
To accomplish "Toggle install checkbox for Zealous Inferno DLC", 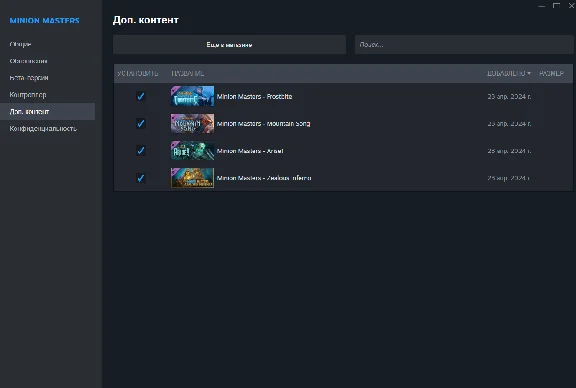I will tap(141, 178).
